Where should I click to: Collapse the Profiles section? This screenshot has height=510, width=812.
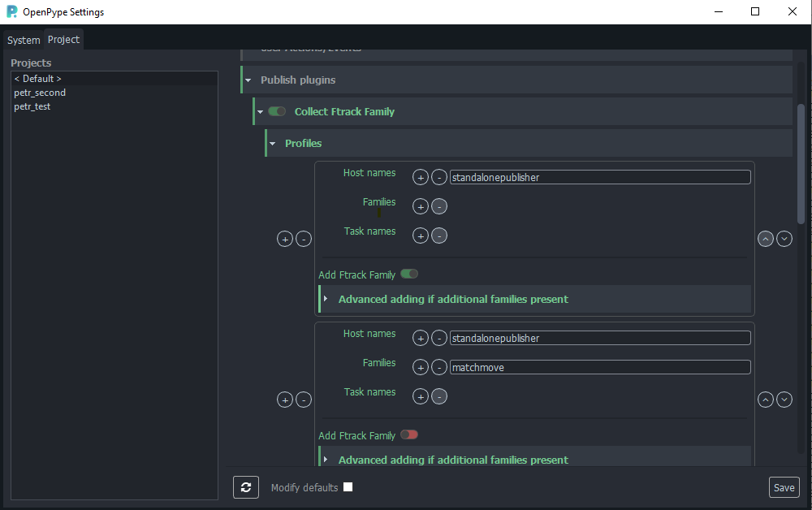pos(273,144)
